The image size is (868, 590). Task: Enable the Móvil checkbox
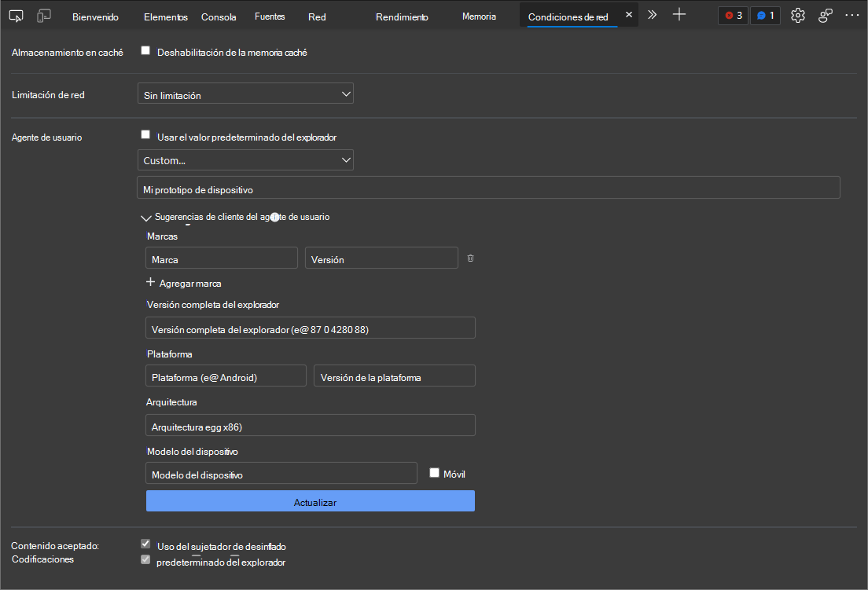(x=434, y=471)
